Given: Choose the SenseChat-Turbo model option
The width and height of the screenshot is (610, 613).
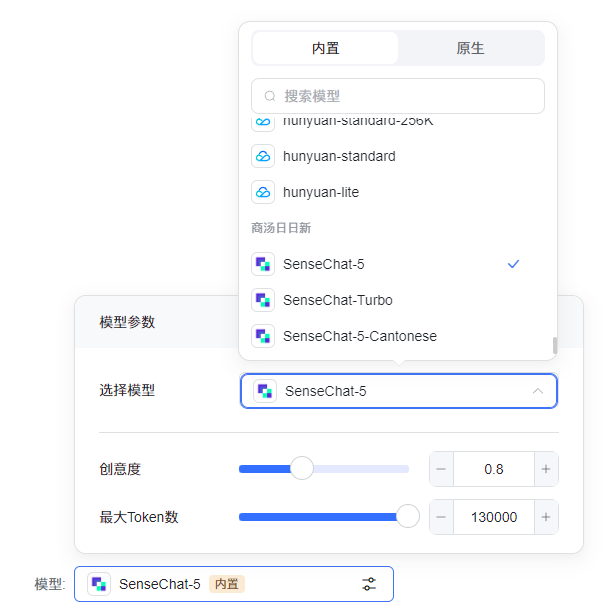Looking at the screenshot, I should [338, 300].
